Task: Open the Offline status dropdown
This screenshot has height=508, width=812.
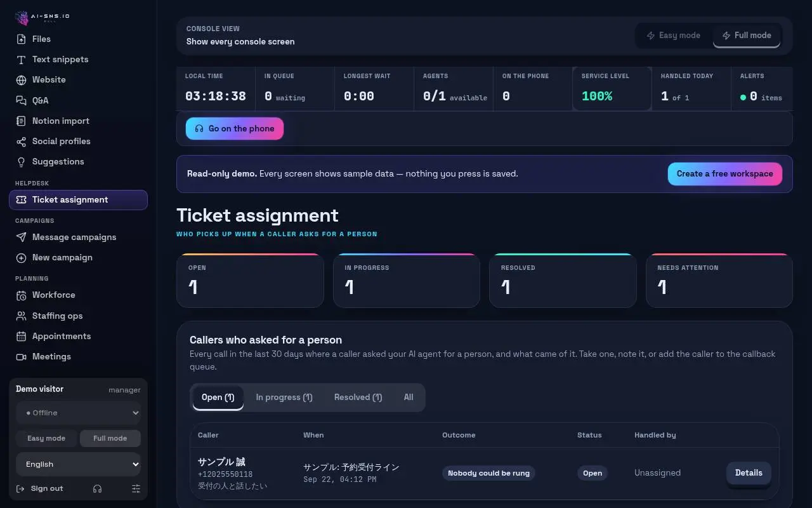Action: (78, 413)
